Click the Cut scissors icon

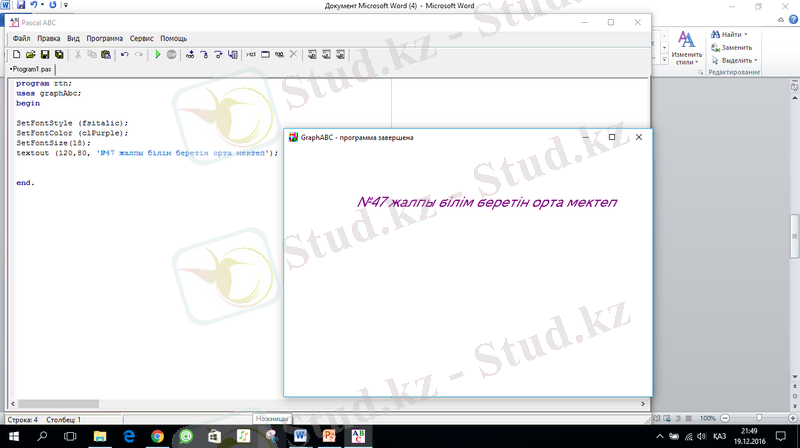pyautogui.click(x=78, y=55)
